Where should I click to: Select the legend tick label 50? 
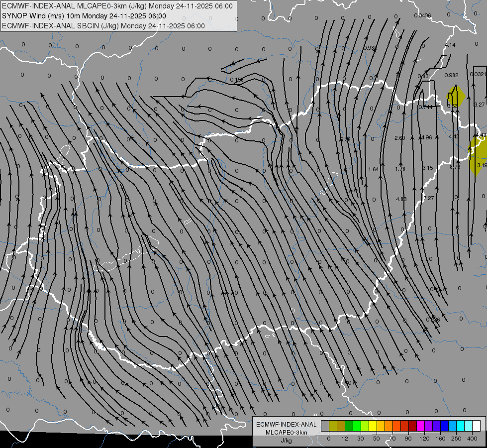376,439
